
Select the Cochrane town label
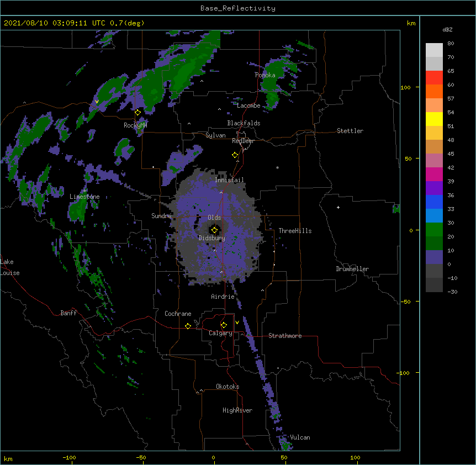178,314
